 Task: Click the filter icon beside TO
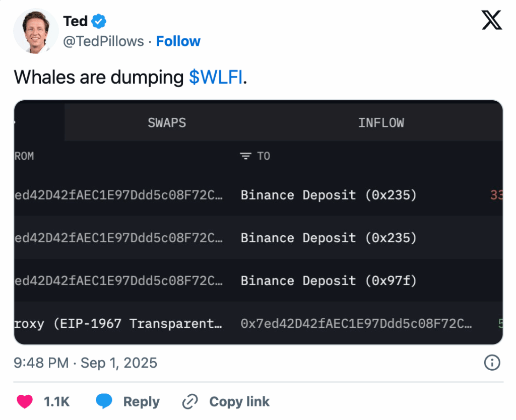[x=245, y=156]
